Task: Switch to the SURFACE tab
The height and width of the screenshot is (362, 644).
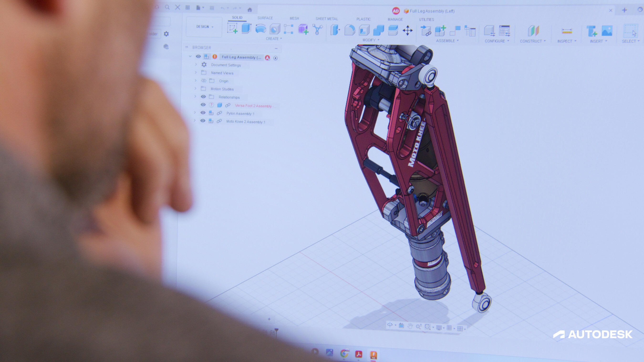Action: (x=265, y=18)
